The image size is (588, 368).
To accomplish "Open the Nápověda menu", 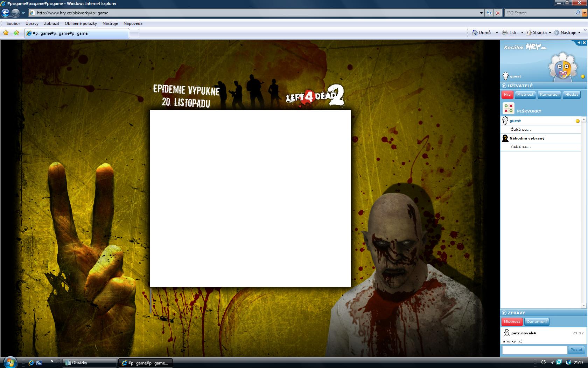I will tap(133, 23).
